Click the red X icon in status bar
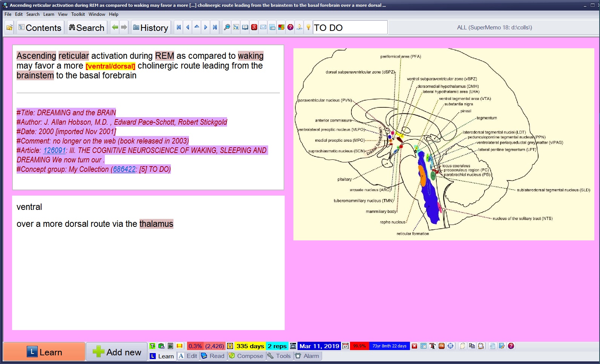This screenshot has height=364, width=600. (x=414, y=346)
